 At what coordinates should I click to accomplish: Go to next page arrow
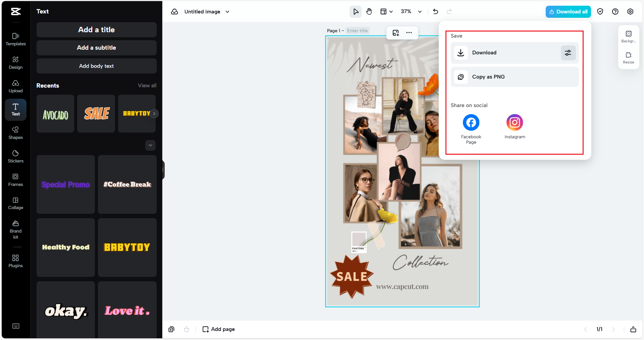tap(613, 329)
